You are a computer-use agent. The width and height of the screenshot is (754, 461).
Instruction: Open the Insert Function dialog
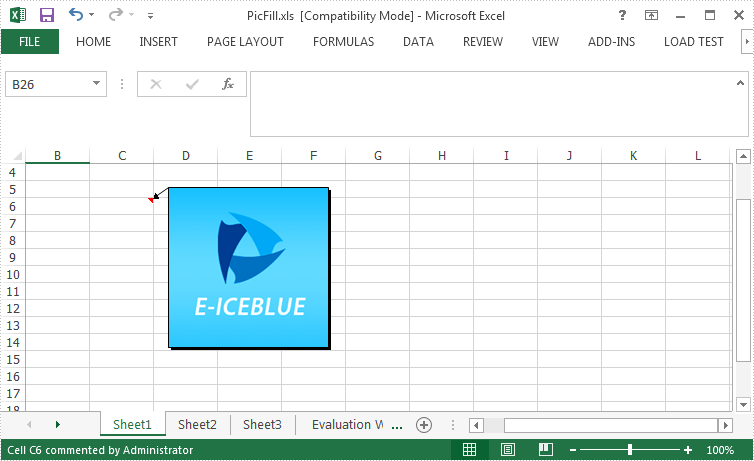tap(227, 84)
